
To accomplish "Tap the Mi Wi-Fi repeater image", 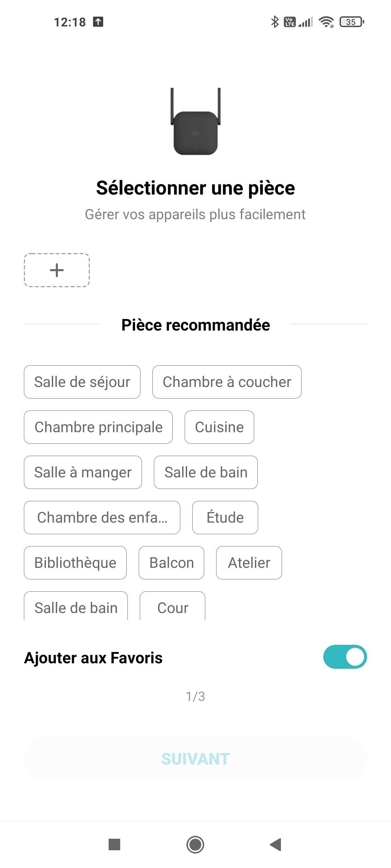I will (x=195, y=122).
